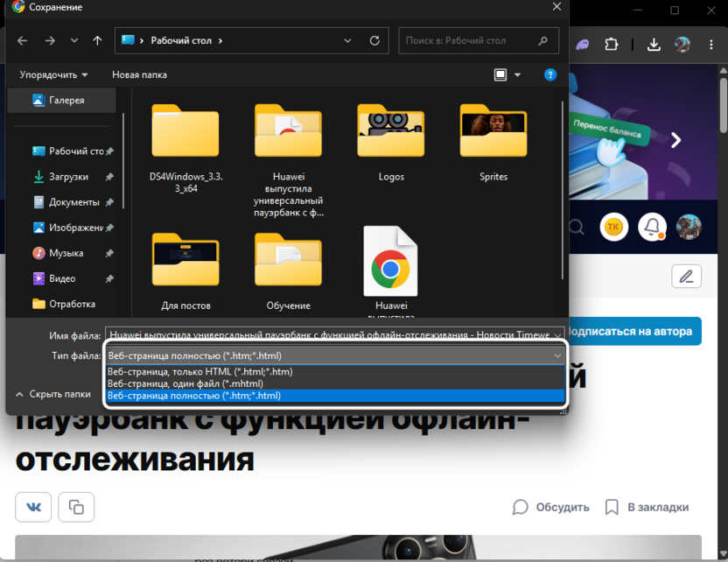Open view options dropdown arrow
The width and height of the screenshot is (728, 562).
coord(517,74)
